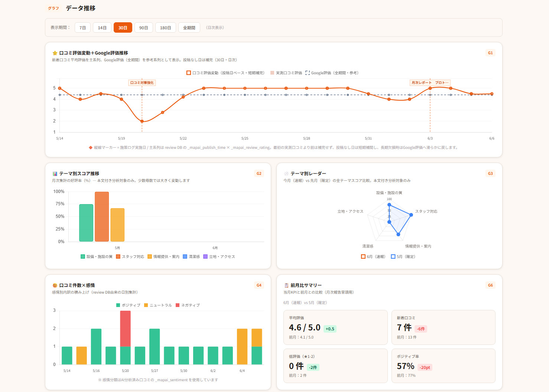549x392 pixels.
Task: Show 全期間 data range
Action: pyautogui.click(x=189, y=28)
